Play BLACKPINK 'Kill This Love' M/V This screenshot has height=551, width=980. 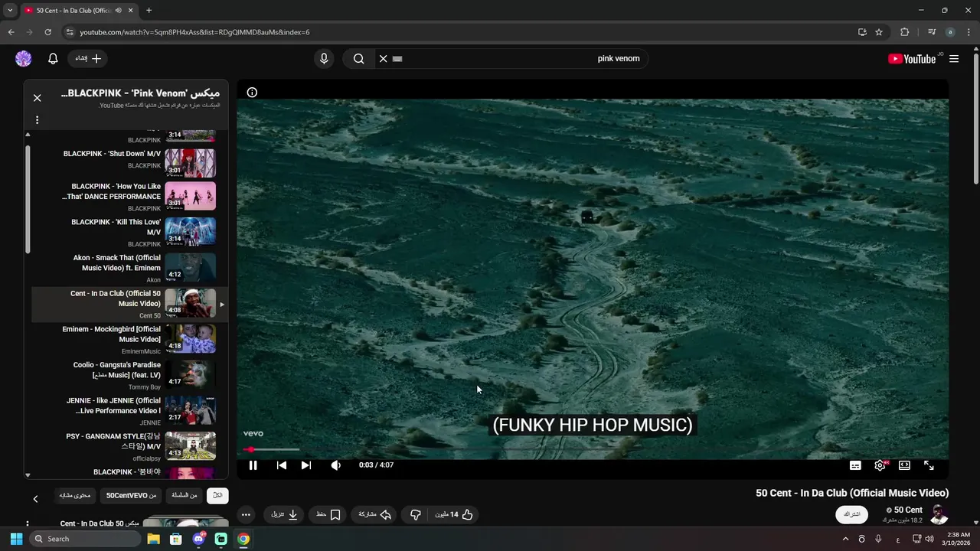pos(129,232)
